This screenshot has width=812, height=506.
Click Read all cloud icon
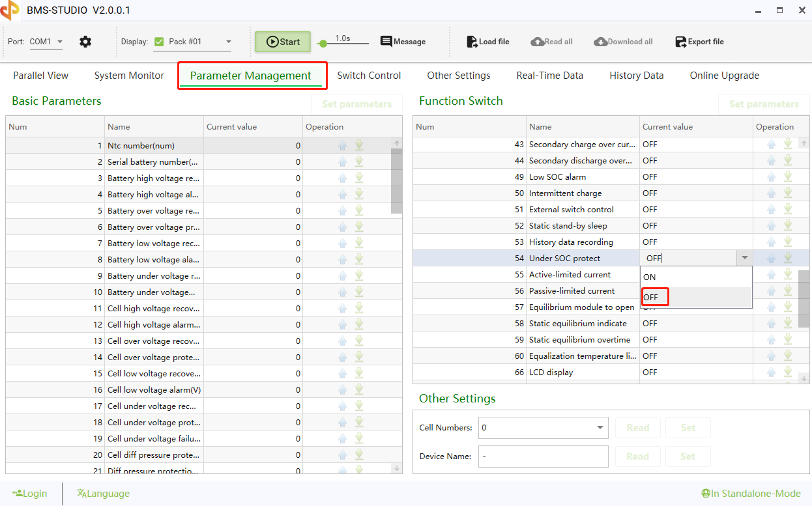(x=551, y=42)
